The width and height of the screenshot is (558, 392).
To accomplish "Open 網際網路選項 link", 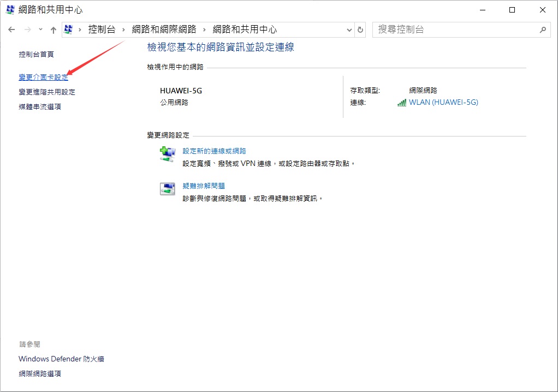I will tap(40, 374).
